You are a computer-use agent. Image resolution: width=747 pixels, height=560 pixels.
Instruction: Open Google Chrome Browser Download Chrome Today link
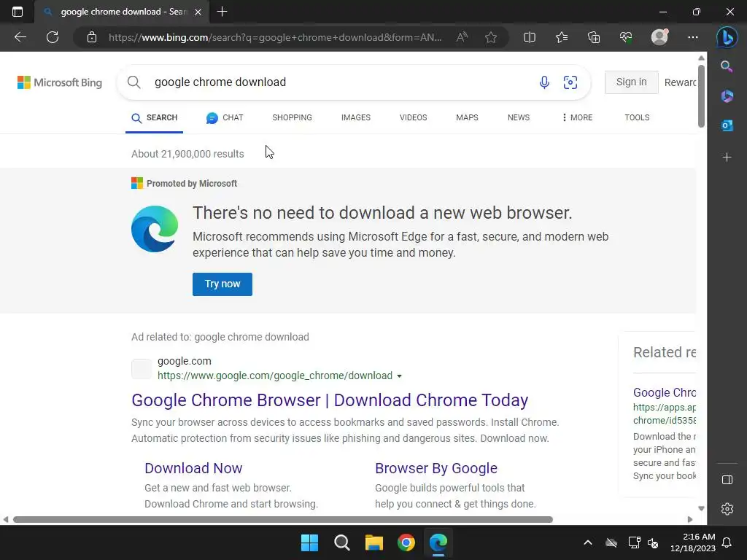[x=330, y=400]
